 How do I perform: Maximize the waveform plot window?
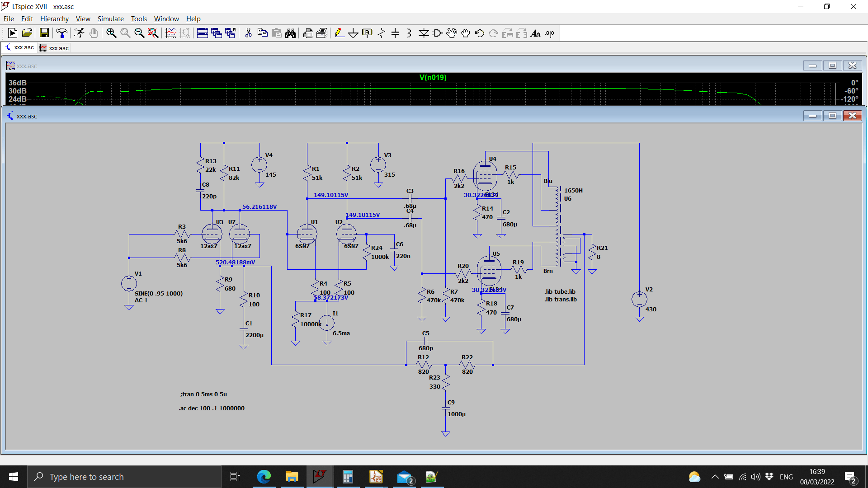tap(832, 66)
